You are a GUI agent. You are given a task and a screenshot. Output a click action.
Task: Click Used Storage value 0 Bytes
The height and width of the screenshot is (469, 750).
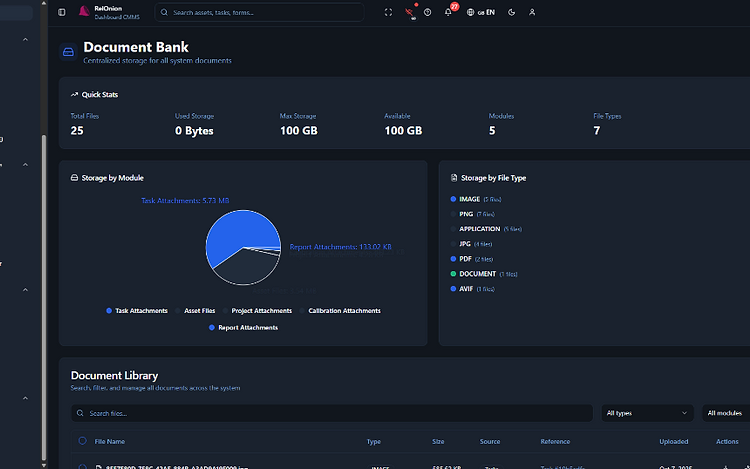194,131
